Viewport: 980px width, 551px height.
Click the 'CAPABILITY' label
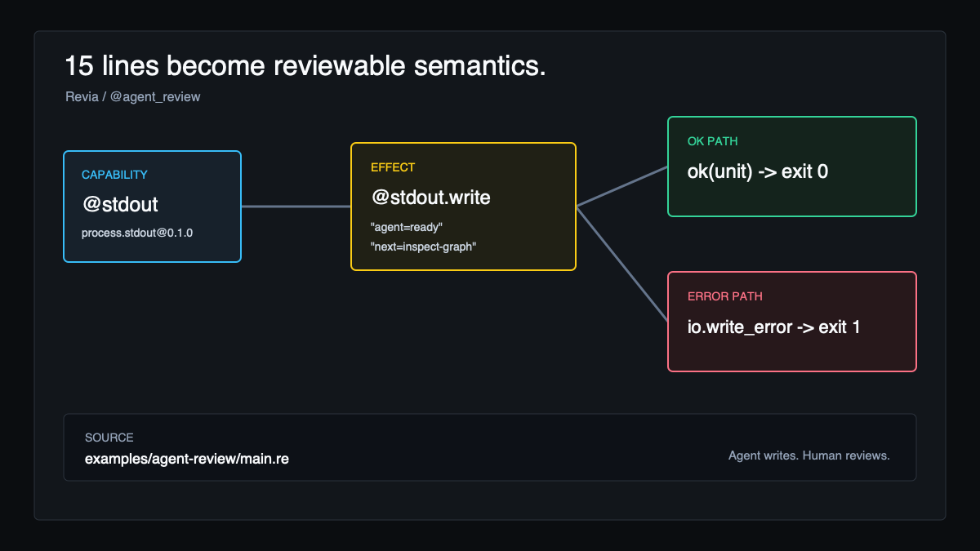(114, 175)
